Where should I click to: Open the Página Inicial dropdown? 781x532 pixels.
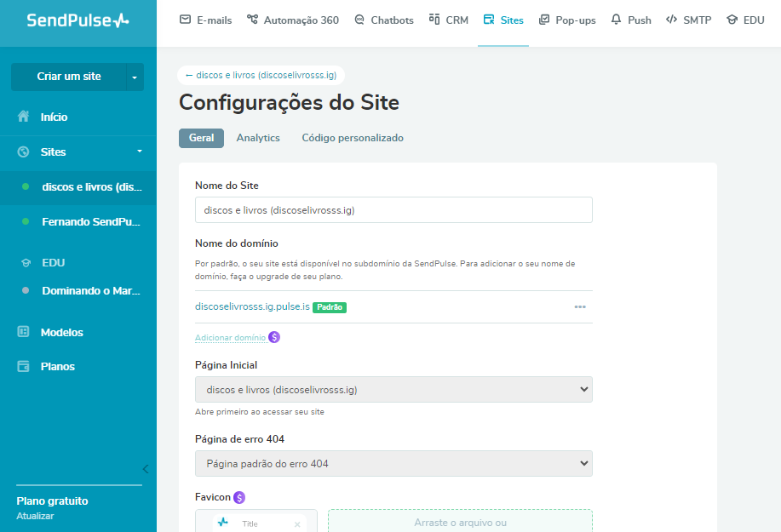coord(393,389)
